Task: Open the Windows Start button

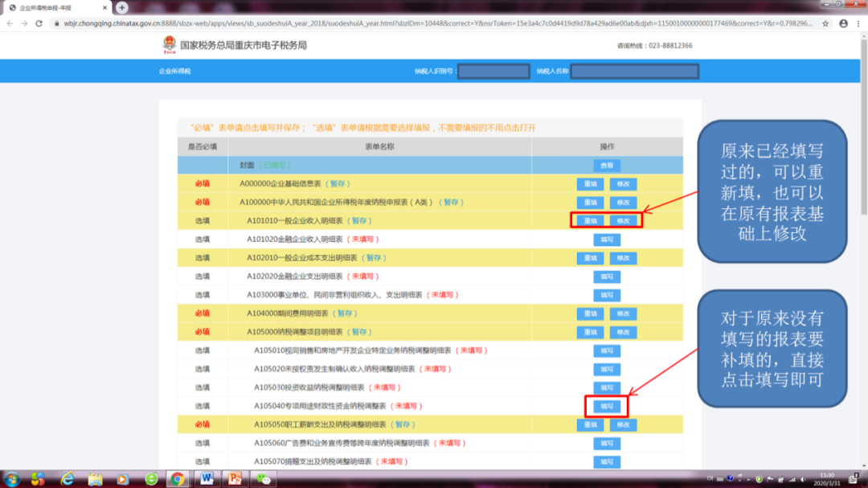Action: [x=11, y=479]
